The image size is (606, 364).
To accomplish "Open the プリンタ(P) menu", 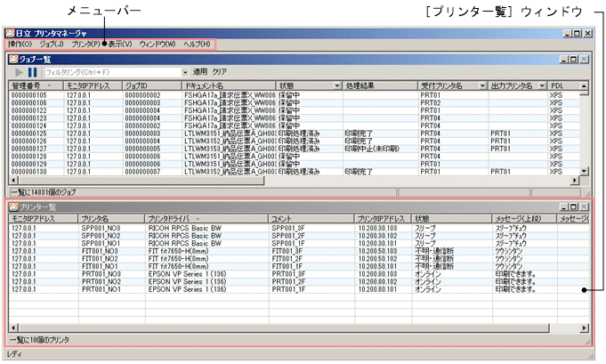I will pyautogui.click(x=85, y=44).
